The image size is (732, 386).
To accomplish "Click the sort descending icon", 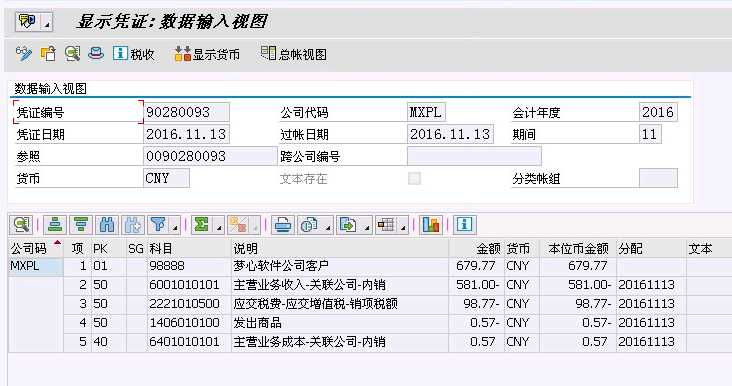I will pos(81,225).
